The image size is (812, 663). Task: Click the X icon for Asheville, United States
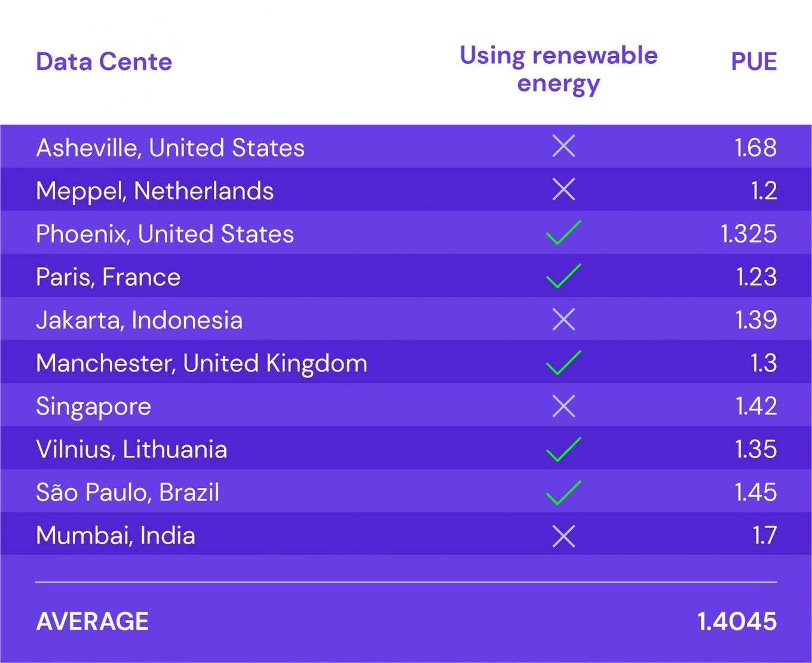(x=563, y=146)
